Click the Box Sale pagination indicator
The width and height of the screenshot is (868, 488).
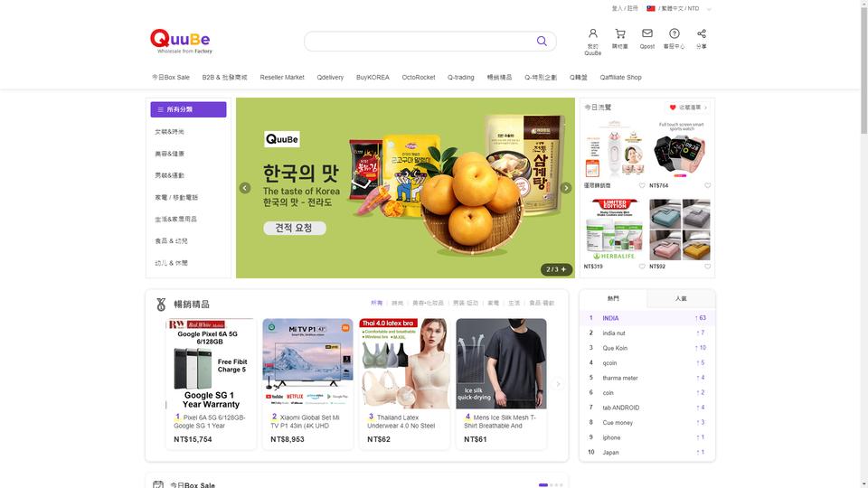click(551, 485)
